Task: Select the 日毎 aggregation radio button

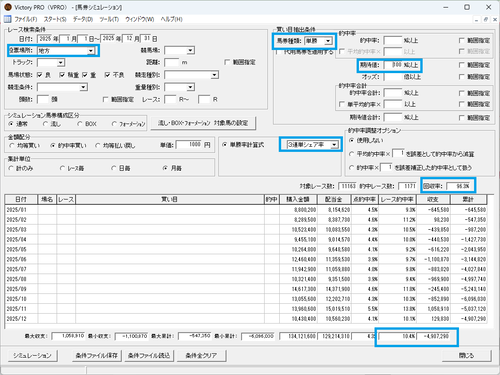Action: (x=114, y=168)
